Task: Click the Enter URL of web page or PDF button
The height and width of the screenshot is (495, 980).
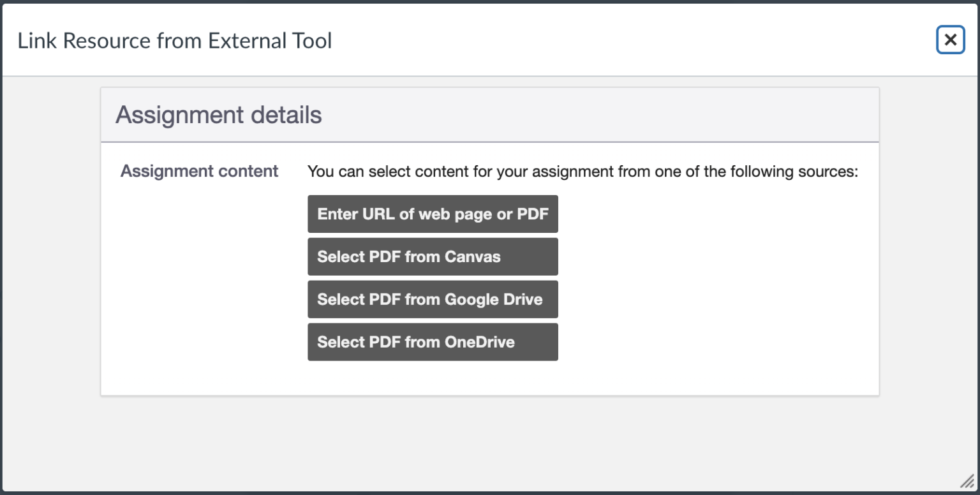Action: 433,214
